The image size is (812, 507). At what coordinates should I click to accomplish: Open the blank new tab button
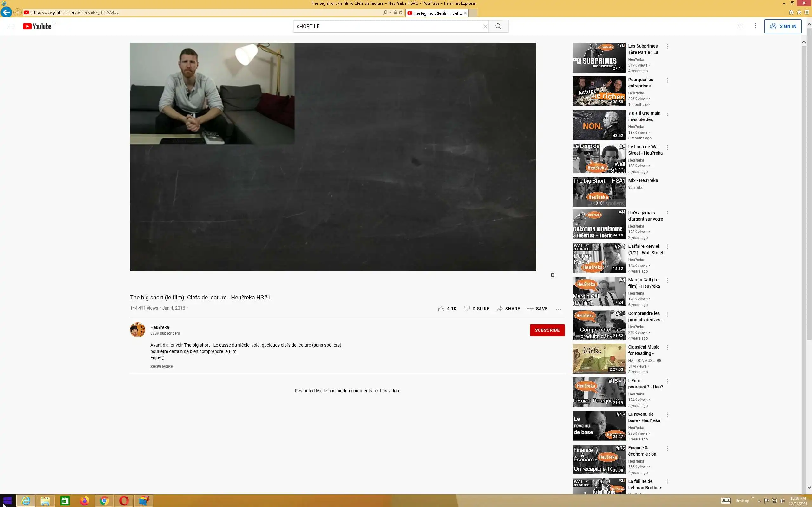point(472,13)
